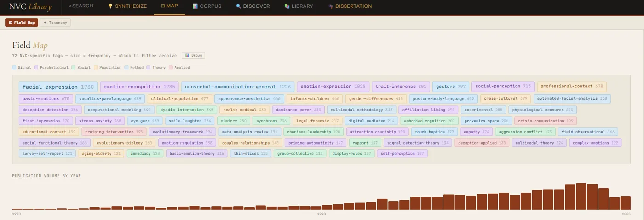The height and width of the screenshot is (220, 644).
Task: Select the nonverbal-communication-general tag
Action: pos(238,87)
